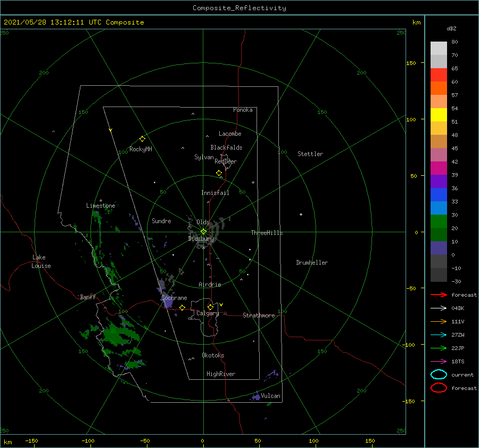The image size is (479, 448).
Task: Click yellow V marker northwest of RockyMH
Action: coord(111,130)
